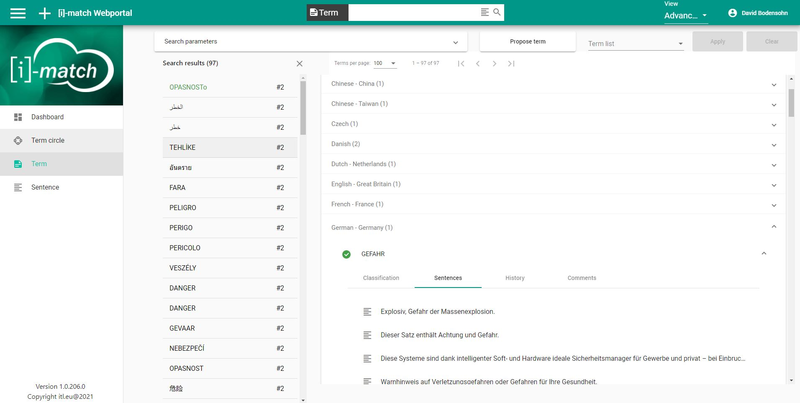The height and width of the screenshot is (403, 800).
Task: Click the Propose term button
Action: (527, 41)
